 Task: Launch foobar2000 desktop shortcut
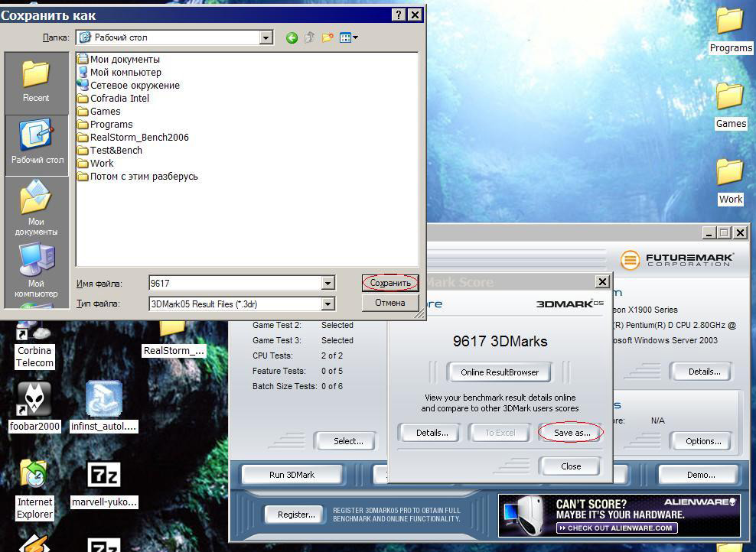coord(34,406)
